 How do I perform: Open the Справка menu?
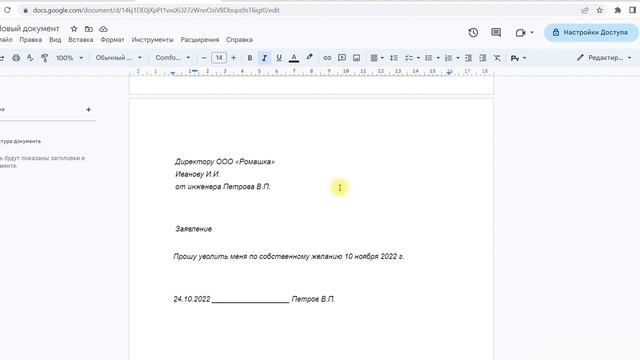(x=239, y=40)
